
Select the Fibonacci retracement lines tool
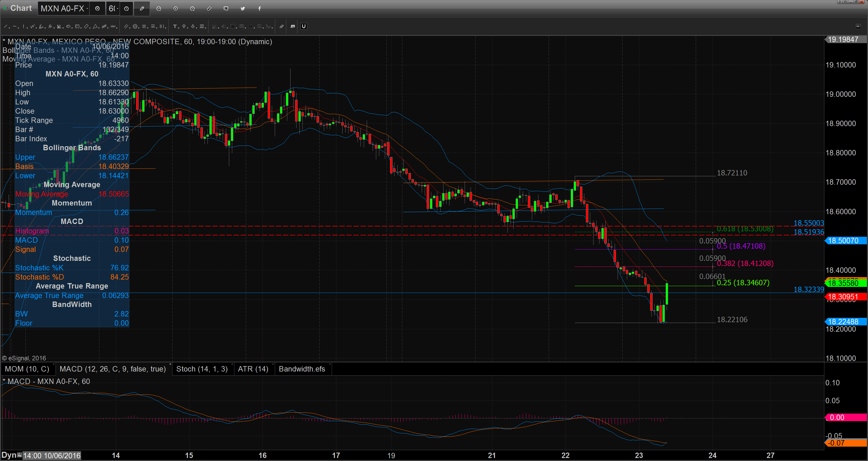144,26
